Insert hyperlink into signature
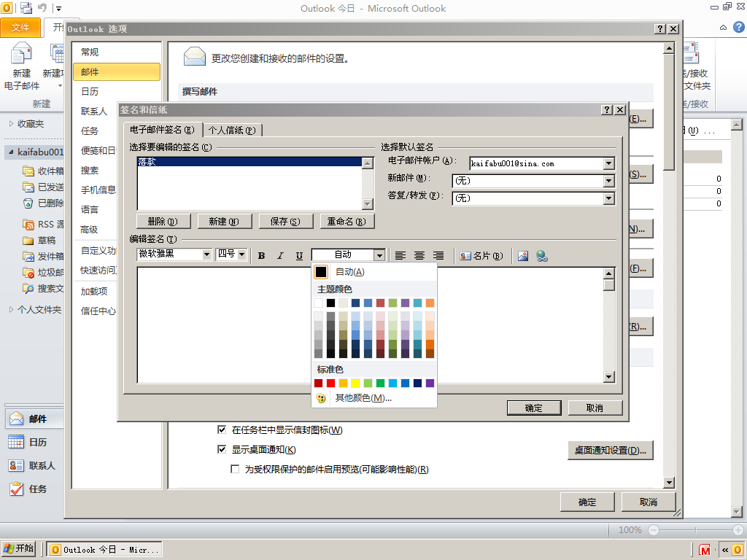 pos(542,256)
